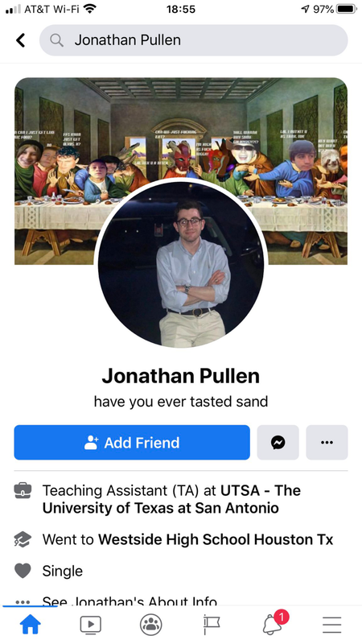This screenshot has width=362, height=644.
Task: Open the three-dot more options button
Action: click(x=327, y=442)
